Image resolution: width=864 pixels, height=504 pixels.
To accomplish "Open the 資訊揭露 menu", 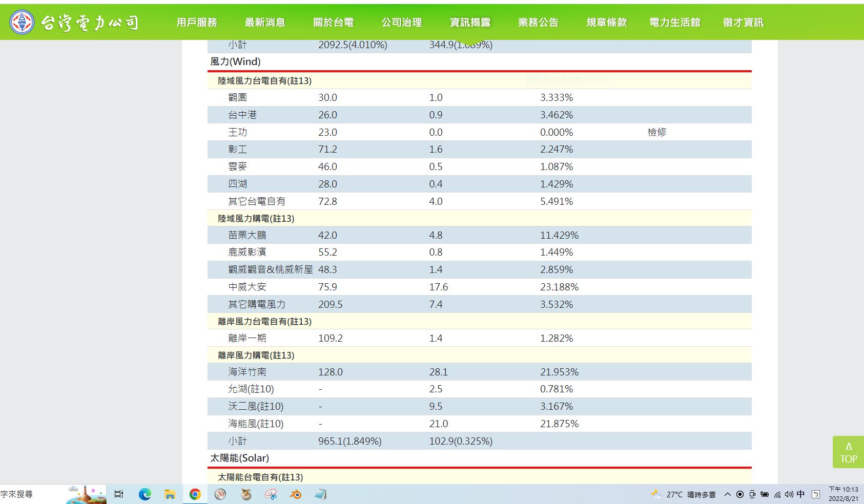I will pyautogui.click(x=470, y=22).
